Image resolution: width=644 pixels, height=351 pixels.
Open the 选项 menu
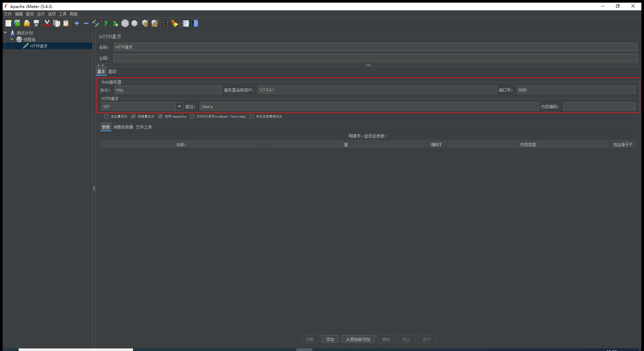tap(52, 14)
